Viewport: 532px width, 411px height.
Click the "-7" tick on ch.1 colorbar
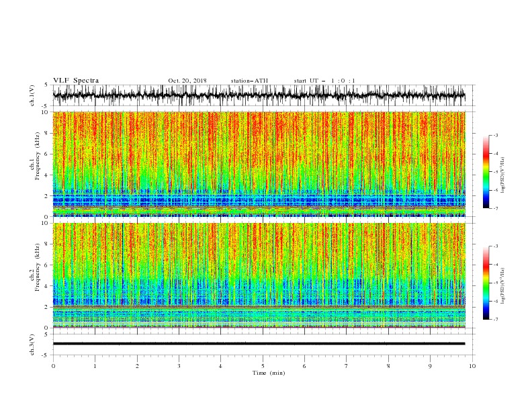click(495, 208)
